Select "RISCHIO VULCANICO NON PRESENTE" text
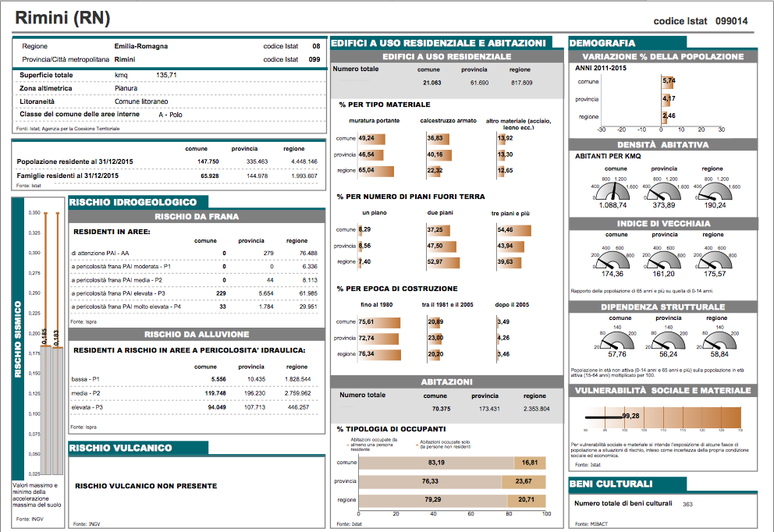This screenshot has height=532, width=774. coord(146,486)
